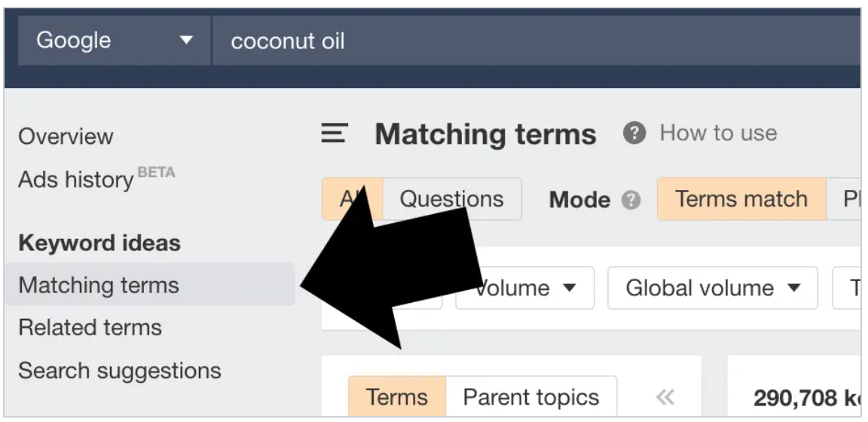Click the Mode info question mark icon
Screen dimensions: 868x422
click(631, 200)
